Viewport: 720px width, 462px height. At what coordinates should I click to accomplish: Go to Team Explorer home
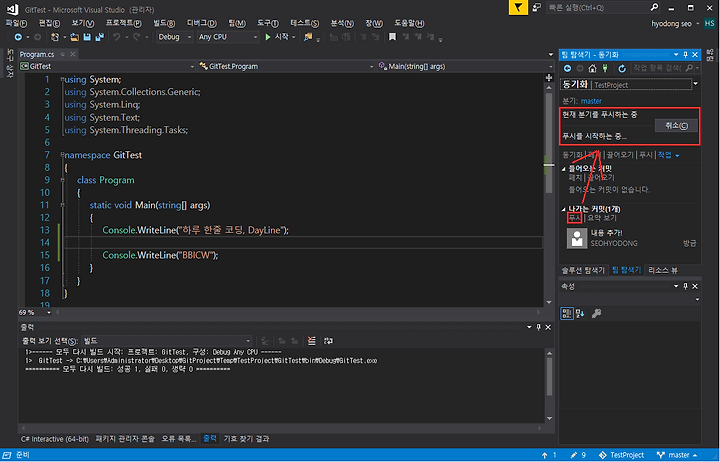592,68
